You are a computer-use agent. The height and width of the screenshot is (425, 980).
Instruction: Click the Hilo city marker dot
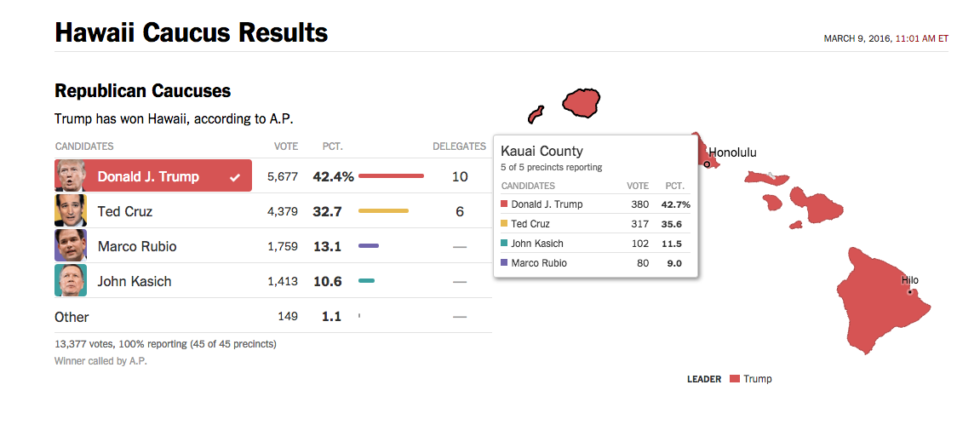(909, 292)
